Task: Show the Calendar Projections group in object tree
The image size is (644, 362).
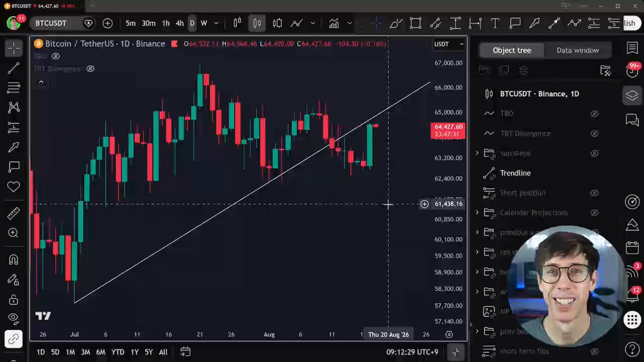Action: pos(594,213)
